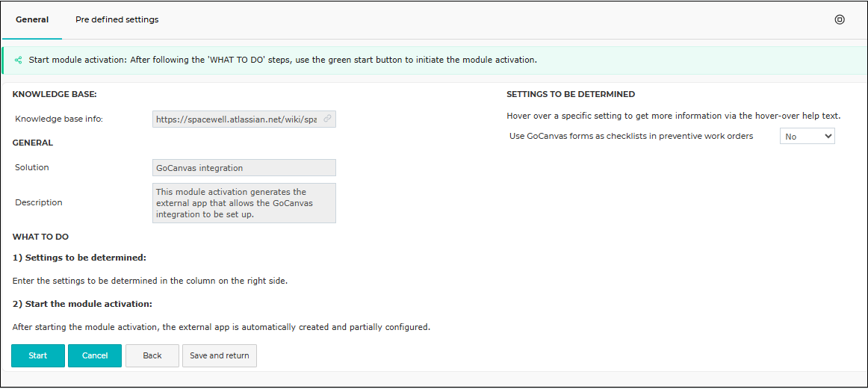Click the Knowledge base info URL field
Viewport: 868px width, 389px height.
pyautogui.click(x=244, y=119)
